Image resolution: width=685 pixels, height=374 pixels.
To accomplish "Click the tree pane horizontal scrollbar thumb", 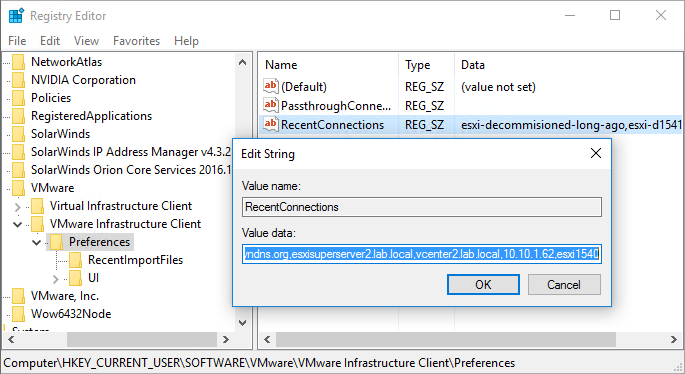I will (x=142, y=339).
